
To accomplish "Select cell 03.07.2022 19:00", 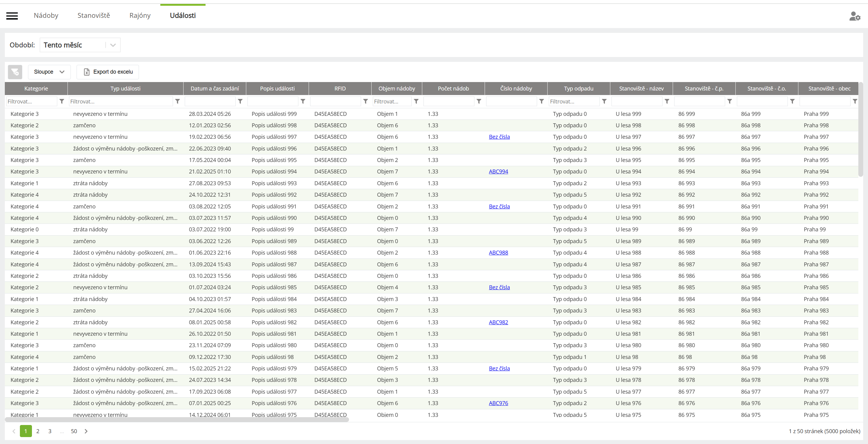I will tap(209, 230).
